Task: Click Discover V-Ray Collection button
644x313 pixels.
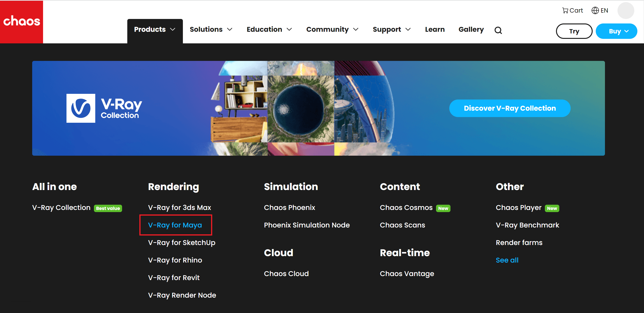Action: (x=510, y=108)
